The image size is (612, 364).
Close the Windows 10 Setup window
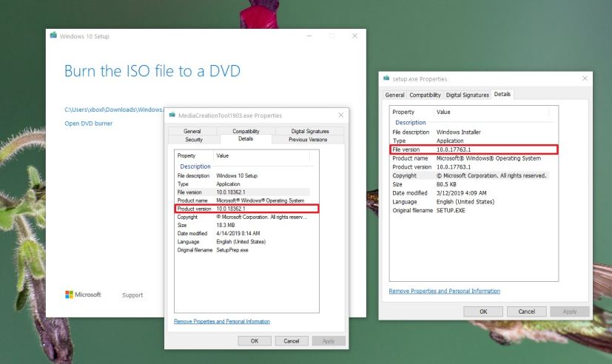[x=354, y=36]
